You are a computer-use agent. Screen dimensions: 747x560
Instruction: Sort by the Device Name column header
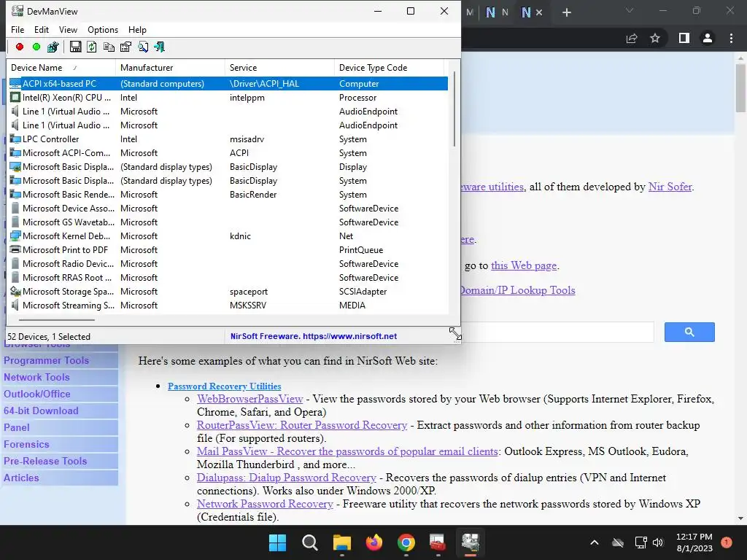click(x=61, y=68)
